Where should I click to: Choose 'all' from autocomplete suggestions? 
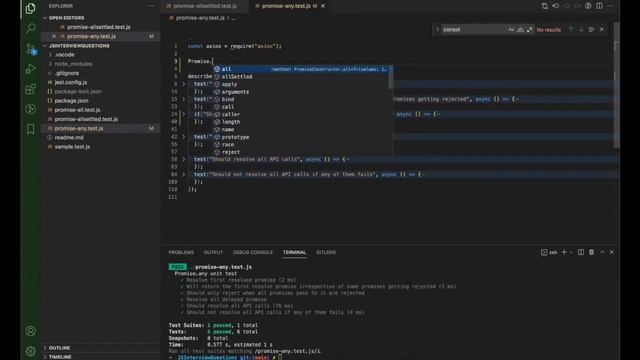(302, 69)
